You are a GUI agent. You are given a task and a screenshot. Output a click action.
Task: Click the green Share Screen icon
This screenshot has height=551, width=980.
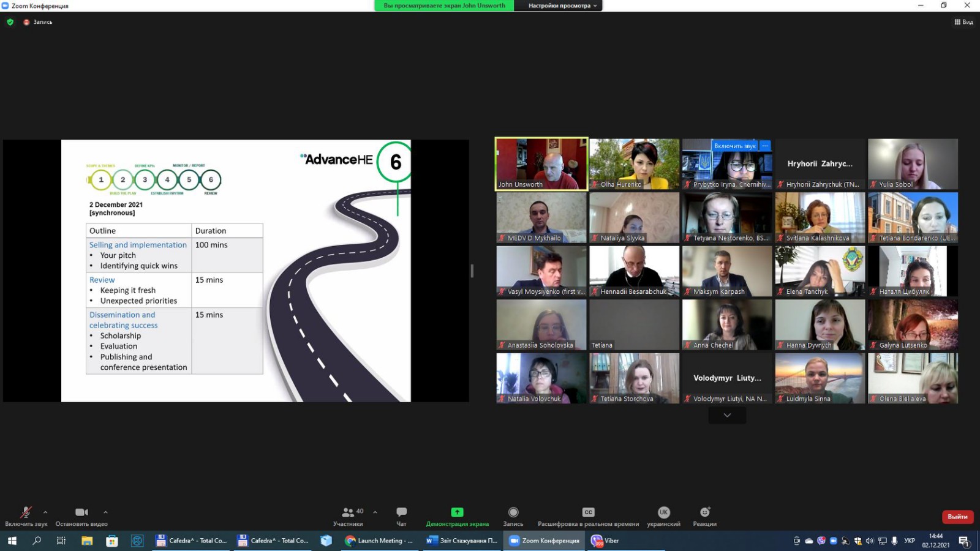pos(457,512)
